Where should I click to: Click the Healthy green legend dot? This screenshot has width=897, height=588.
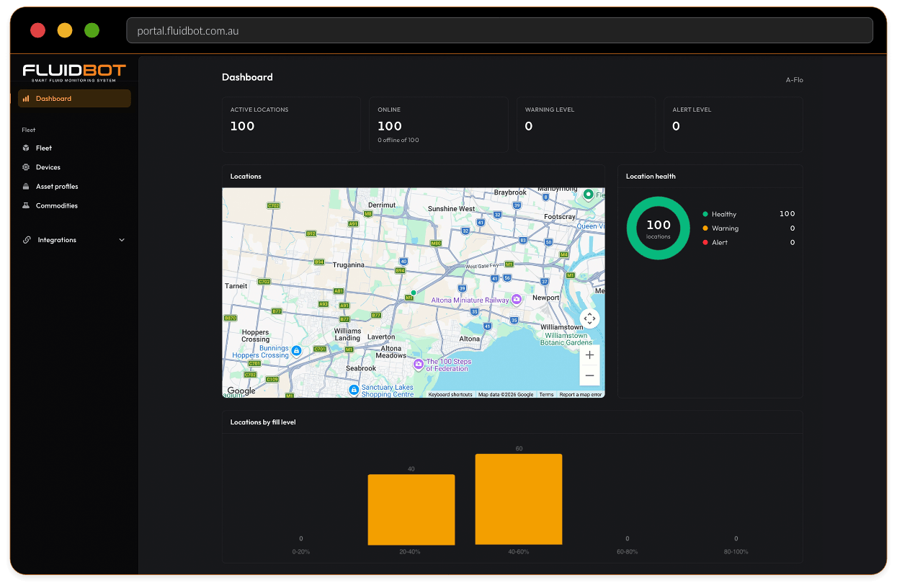pyautogui.click(x=705, y=214)
